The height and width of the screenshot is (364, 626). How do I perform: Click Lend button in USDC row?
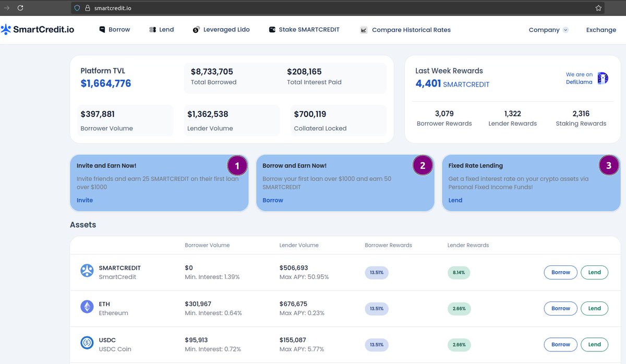tap(595, 344)
